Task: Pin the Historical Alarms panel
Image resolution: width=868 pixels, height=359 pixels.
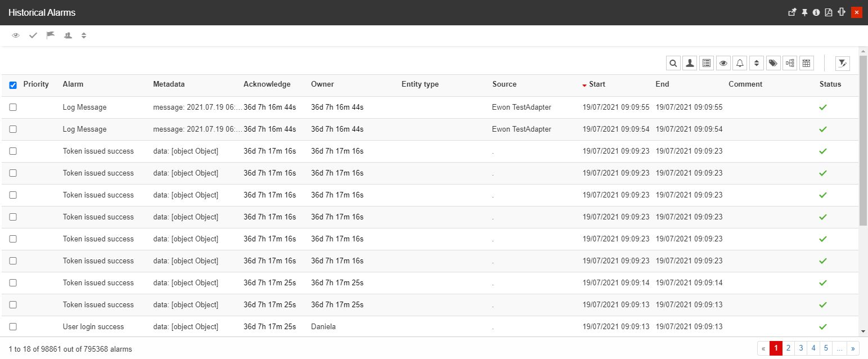Action: pos(804,12)
